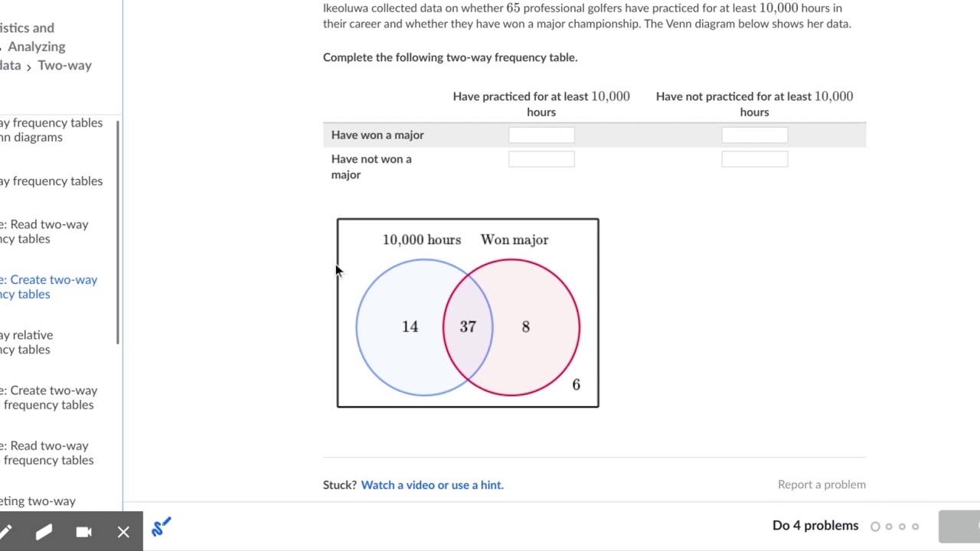Click Report a problem link
The image size is (980, 551).
(x=822, y=484)
